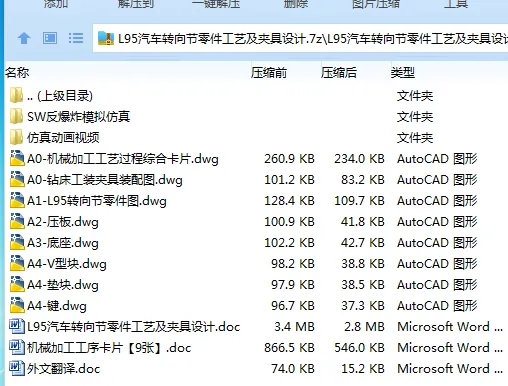Image resolution: width=508 pixels, height=386 pixels.
Task: Click the 98.2 KB size value
Action: click(x=293, y=264)
